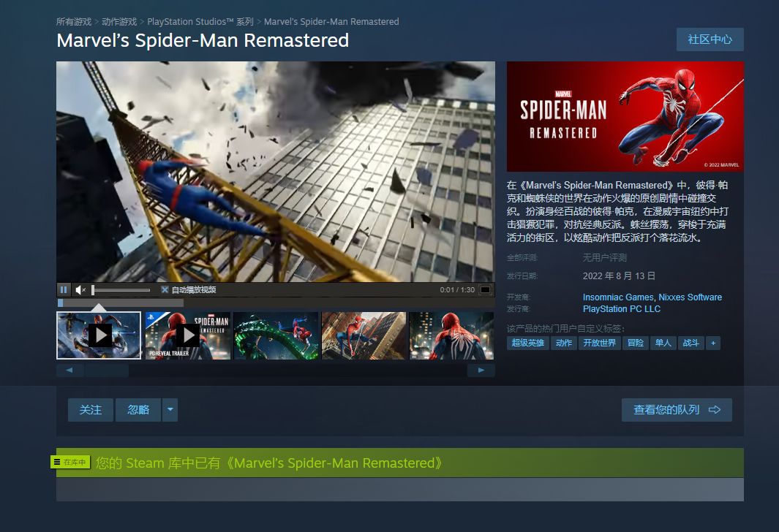Select the 开放世界 tag
This screenshot has height=532, width=779.
coord(599,343)
